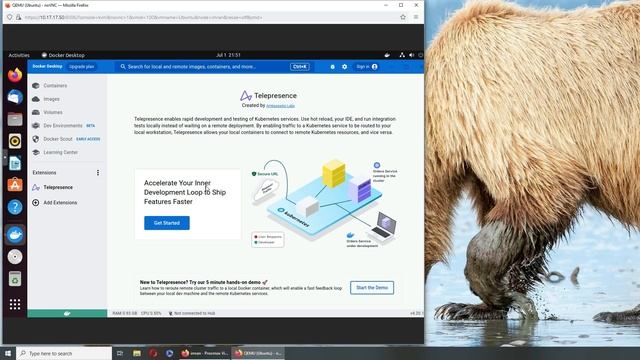Open Images in Docker Desktop sidebar

click(51, 99)
